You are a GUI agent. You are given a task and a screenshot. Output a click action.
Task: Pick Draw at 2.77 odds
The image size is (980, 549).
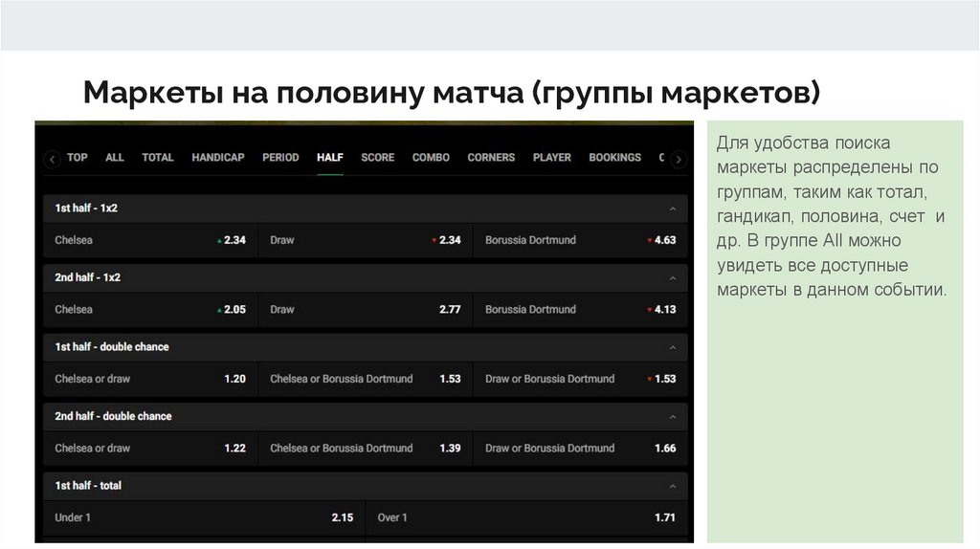[x=366, y=310]
